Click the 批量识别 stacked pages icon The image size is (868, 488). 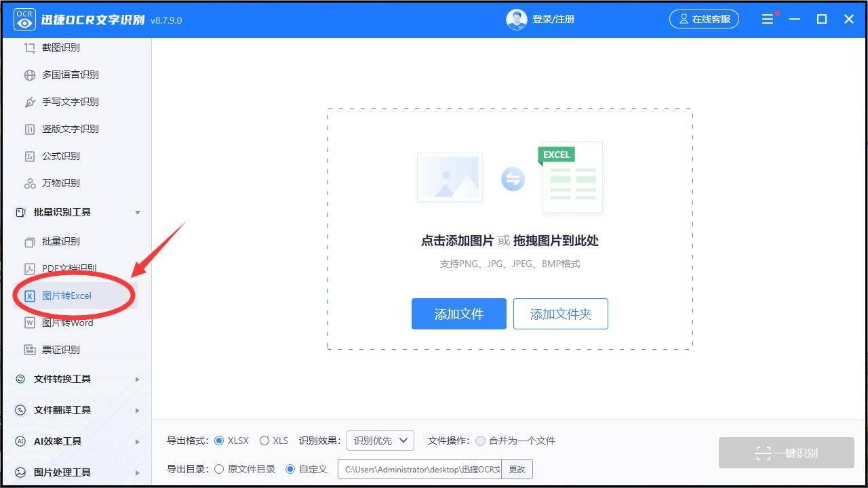coord(29,241)
